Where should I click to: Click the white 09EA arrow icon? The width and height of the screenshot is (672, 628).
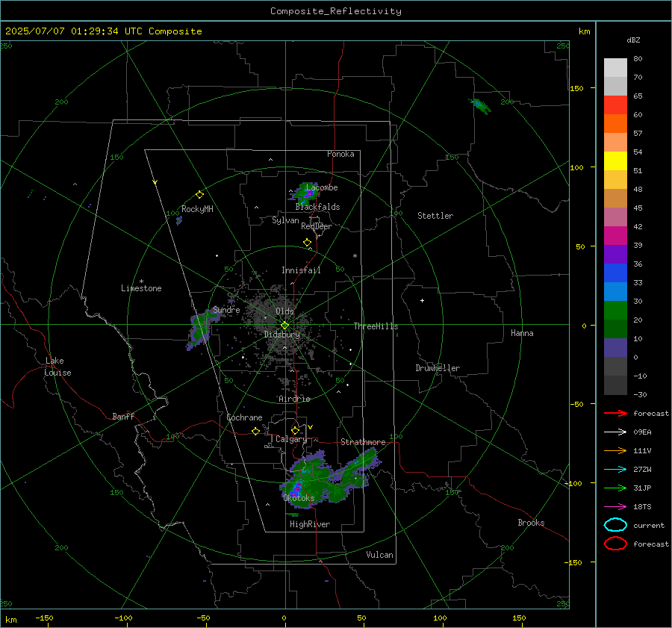[615, 432]
